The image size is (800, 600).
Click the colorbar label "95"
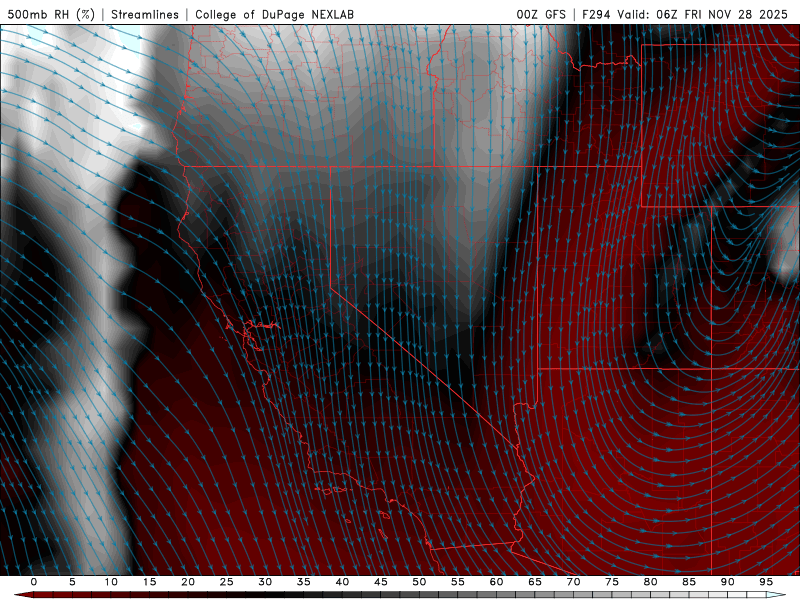pyautogui.click(x=766, y=582)
